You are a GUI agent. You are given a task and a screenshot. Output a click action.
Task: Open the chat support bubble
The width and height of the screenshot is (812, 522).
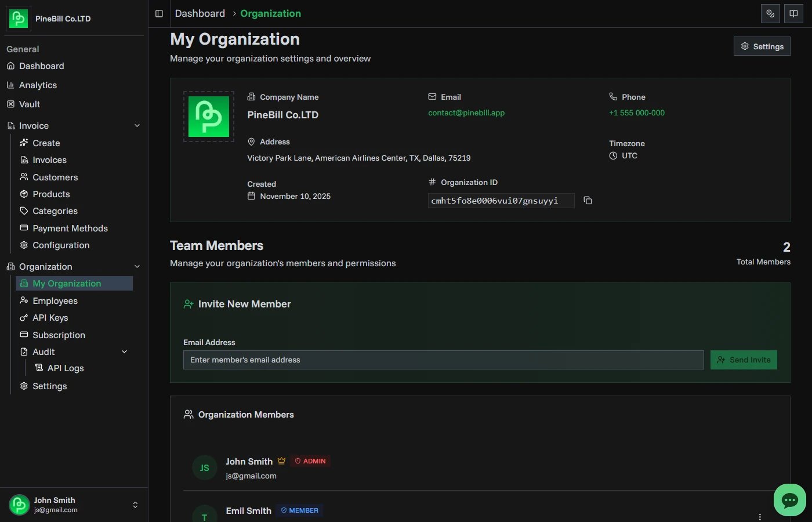click(x=789, y=500)
